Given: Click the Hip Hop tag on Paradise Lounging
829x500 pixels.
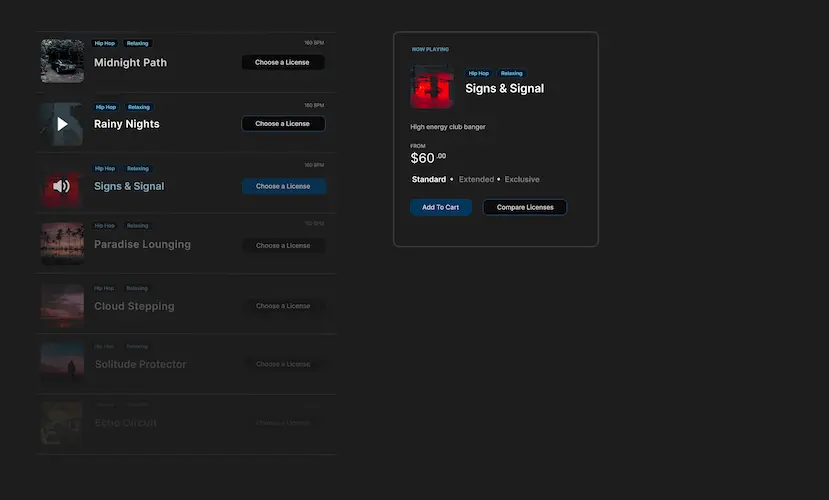Looking at the screenshot, I should pyautogui.click(x=105, y=226).
